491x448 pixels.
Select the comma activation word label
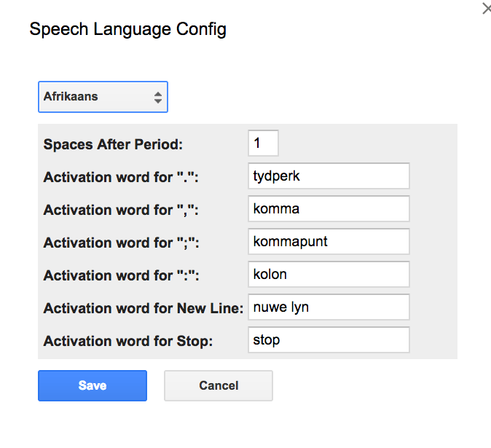(121, 210)
